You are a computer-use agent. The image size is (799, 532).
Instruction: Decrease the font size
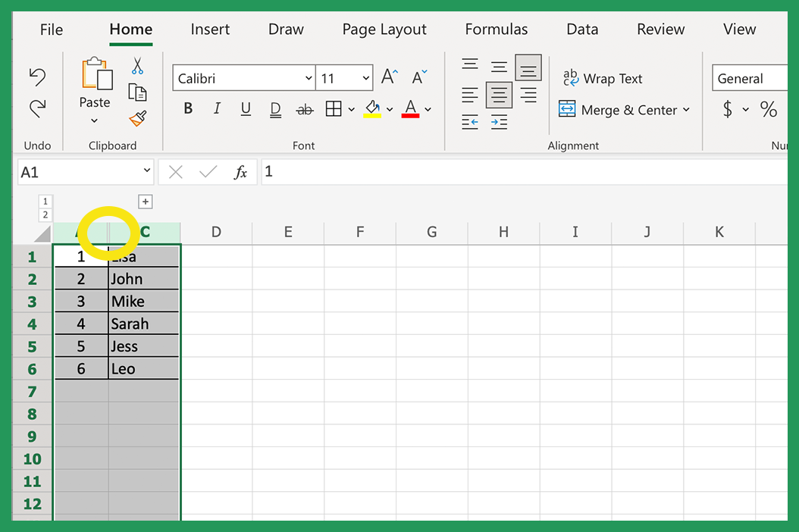tap(418, 77)
